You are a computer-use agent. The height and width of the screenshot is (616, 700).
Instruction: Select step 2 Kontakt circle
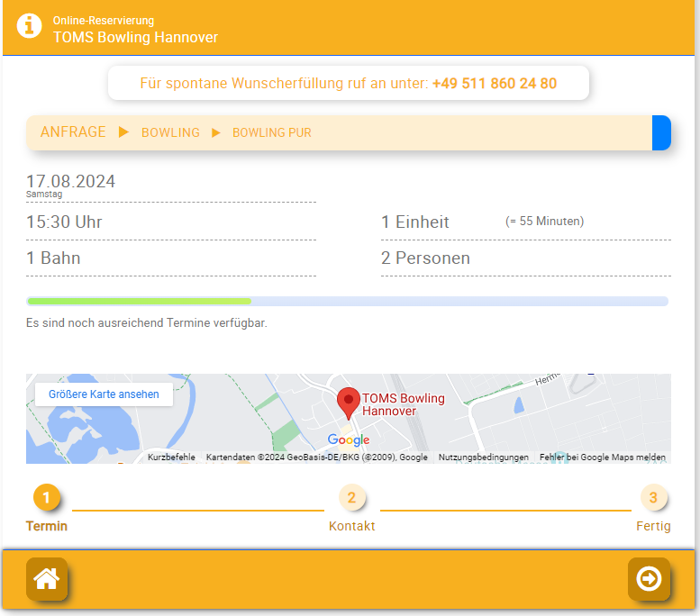click(351, 497)
